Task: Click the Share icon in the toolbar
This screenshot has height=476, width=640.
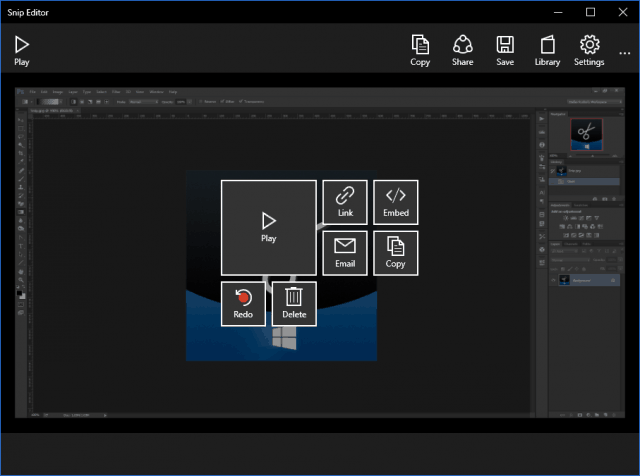Action: tap(462, 51)
